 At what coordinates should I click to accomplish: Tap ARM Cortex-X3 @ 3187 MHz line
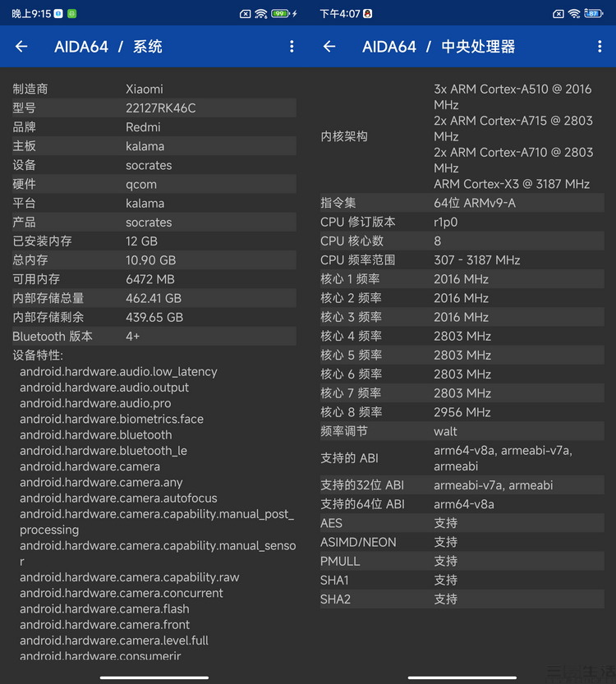(x=512, y=184)
